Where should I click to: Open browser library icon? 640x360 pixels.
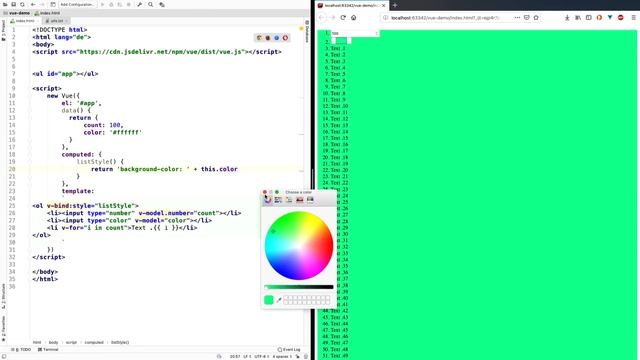[578, 18]
